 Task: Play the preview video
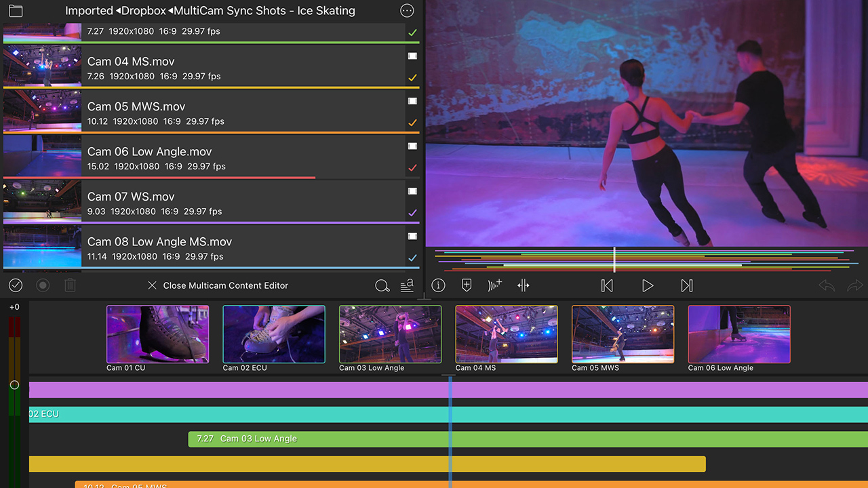click(648, 286)
